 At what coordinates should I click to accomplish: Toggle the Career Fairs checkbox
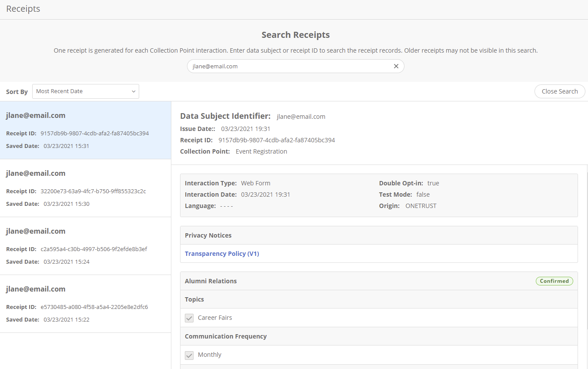point(189,318)
